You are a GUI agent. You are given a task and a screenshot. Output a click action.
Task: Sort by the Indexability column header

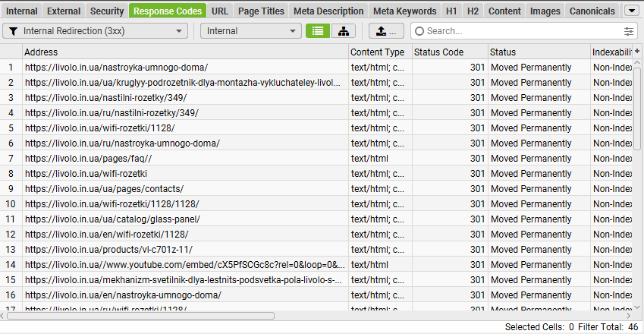[611, 52]
